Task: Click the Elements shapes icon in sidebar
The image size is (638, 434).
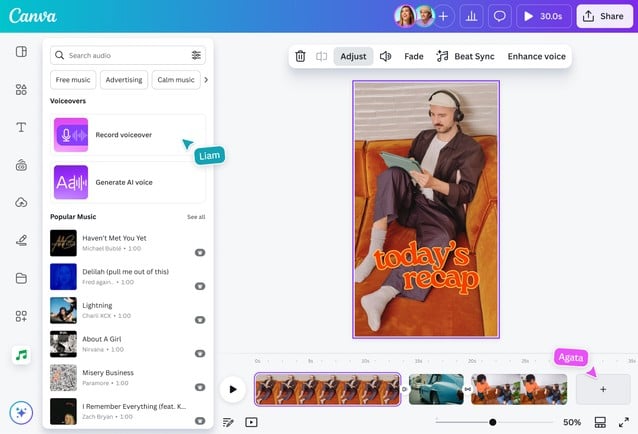Action: [21, 89]
